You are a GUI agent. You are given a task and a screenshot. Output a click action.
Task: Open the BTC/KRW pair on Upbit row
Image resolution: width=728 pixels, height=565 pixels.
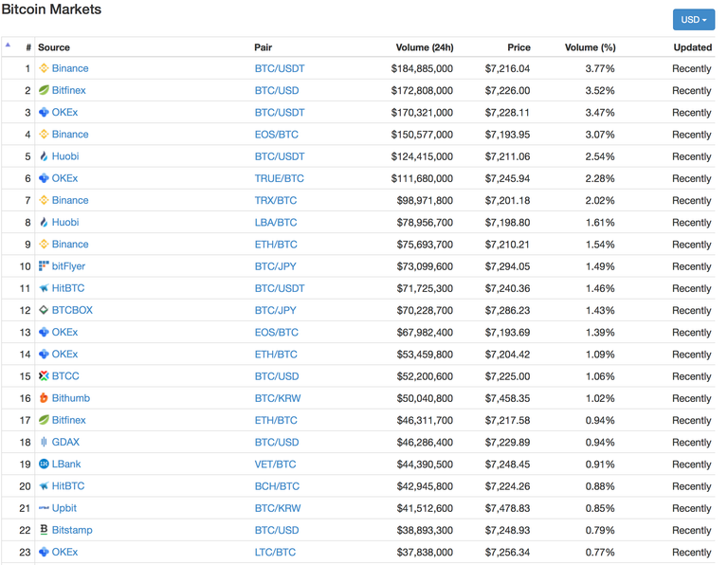click(x=278, y=508)
